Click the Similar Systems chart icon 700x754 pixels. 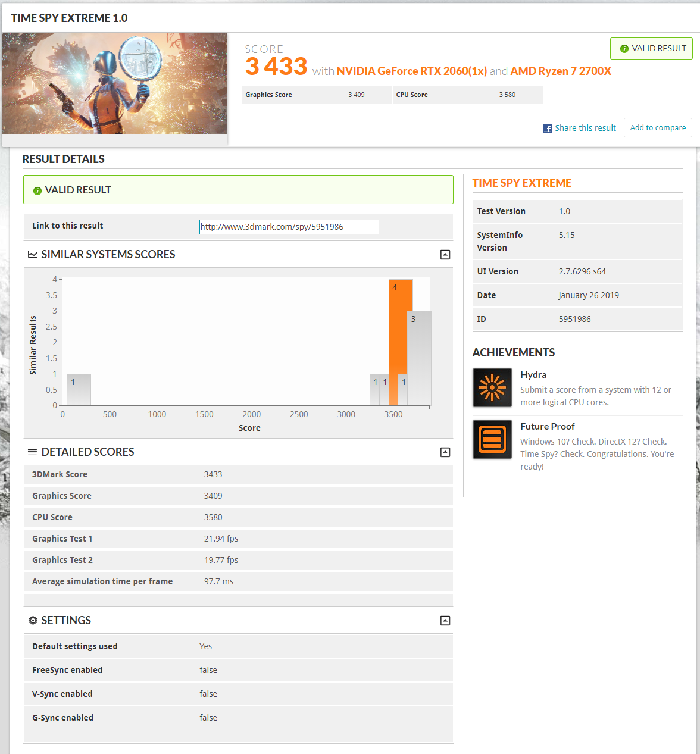click(x=33, y=255)
